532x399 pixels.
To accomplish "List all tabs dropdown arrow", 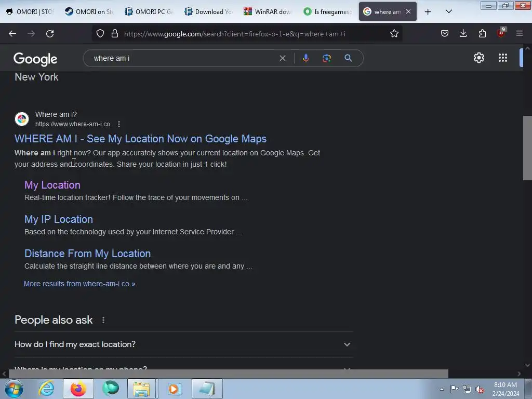I will pyautogui.click(x=448, y=11).
